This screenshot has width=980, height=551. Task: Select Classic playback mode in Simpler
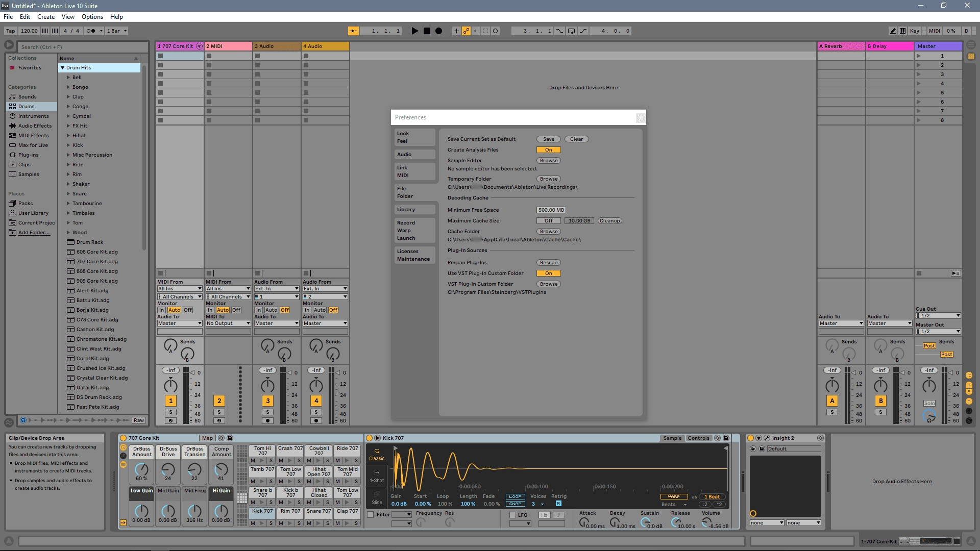click(x=377, y=455)
